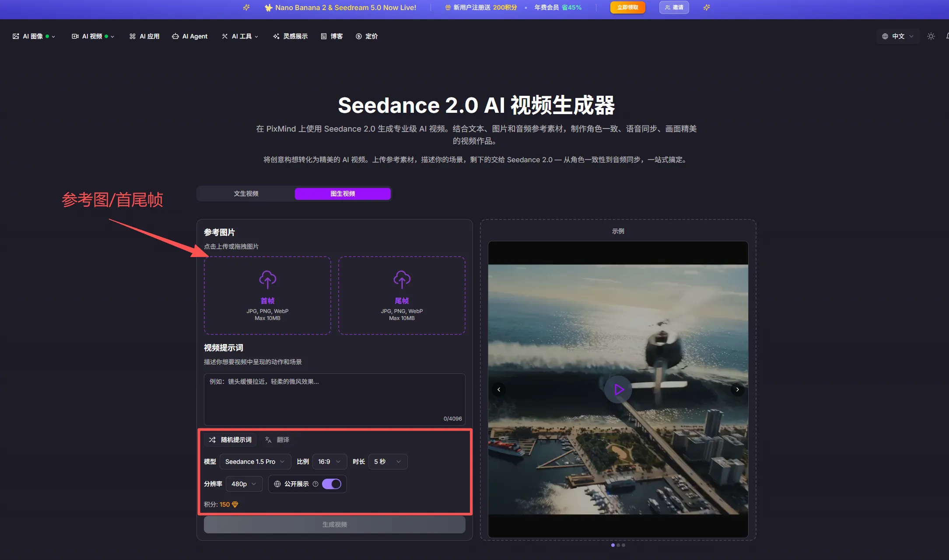Click Nano Banana 2 & Seedream banner text
Screen dimensions: 949x560
pyautogui.click(x=346, y=7)
